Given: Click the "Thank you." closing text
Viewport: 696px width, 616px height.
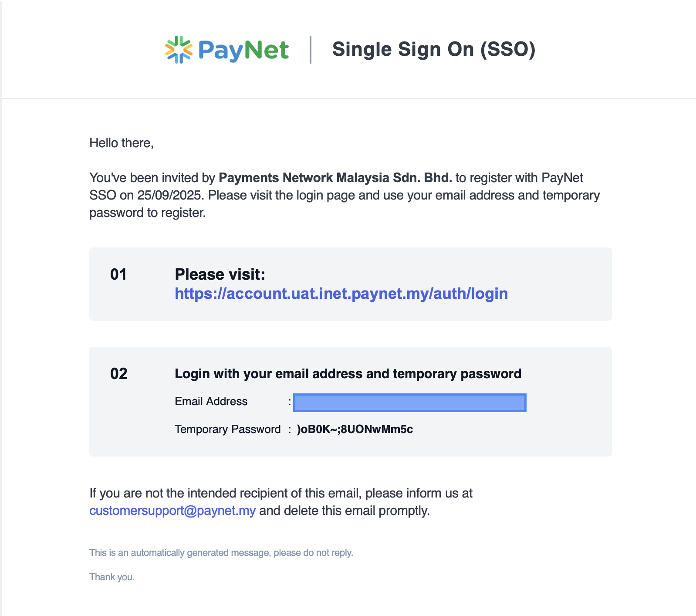Looking at the screenshot, I should pyautogui.click(x=112, y=577).
